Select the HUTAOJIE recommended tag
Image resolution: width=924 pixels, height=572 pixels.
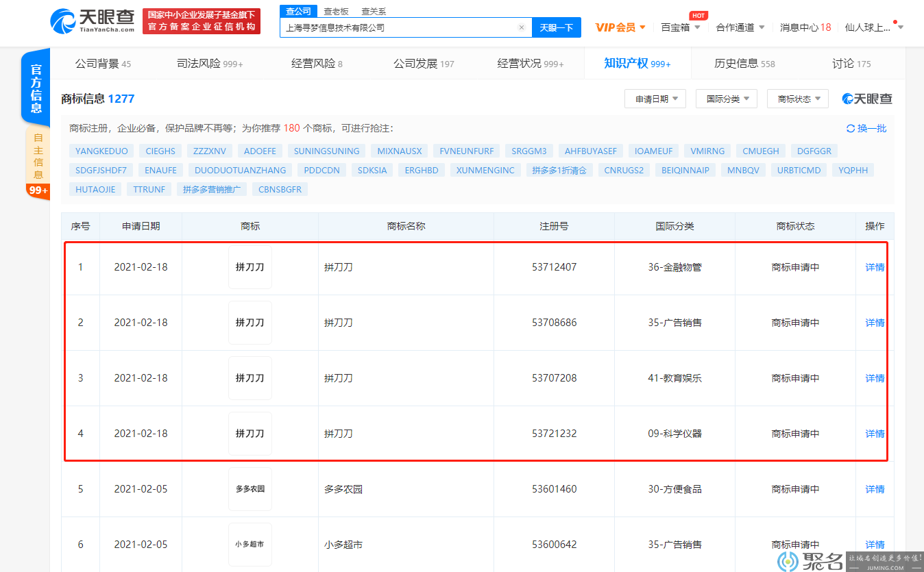95,190
